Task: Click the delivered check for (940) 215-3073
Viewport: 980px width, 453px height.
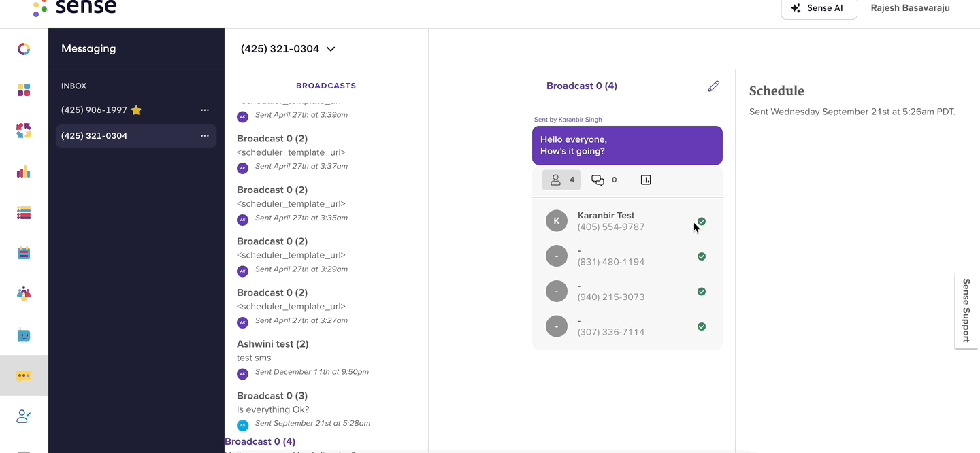Action: [x=702, y=292]
